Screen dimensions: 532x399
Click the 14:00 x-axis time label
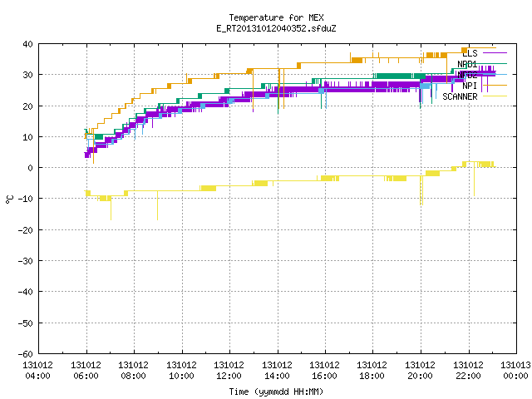pyautogui.click(x=277, y=376)
